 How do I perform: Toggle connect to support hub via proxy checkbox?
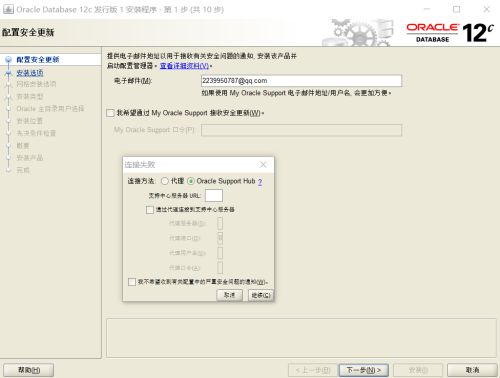(x=150, y=210)
